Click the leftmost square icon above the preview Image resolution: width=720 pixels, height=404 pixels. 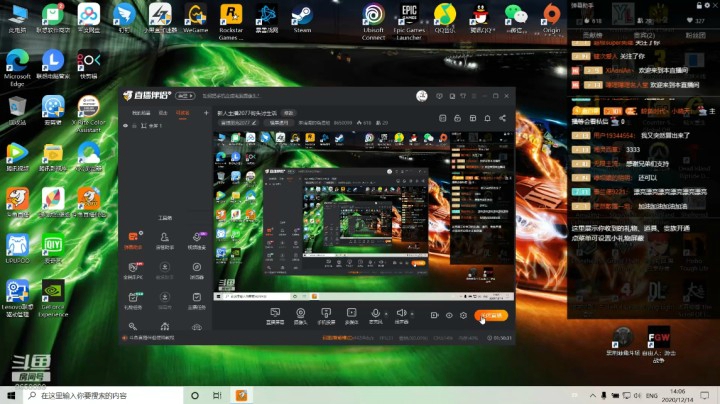coord(443,118)
